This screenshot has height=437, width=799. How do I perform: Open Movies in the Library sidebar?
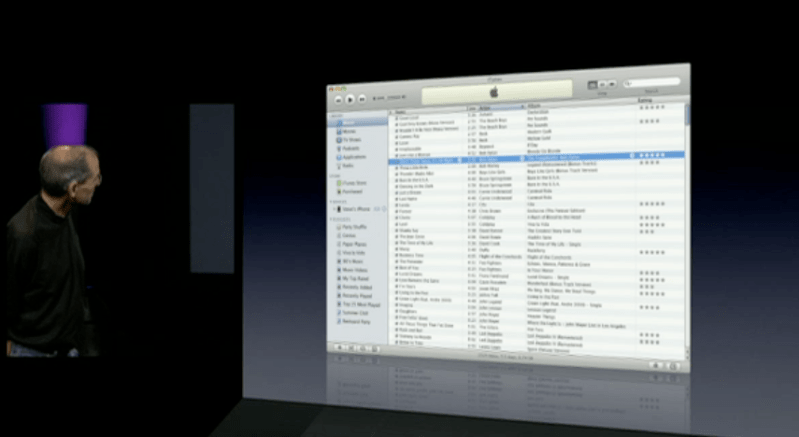coord(348,131)
